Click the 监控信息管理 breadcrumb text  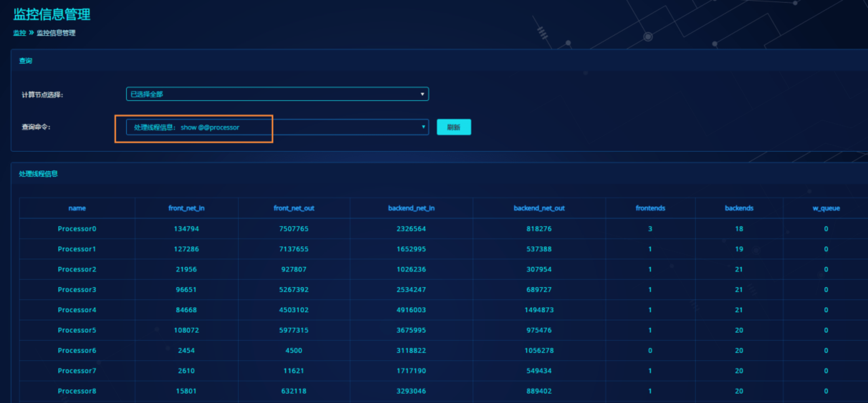[56, 33]
